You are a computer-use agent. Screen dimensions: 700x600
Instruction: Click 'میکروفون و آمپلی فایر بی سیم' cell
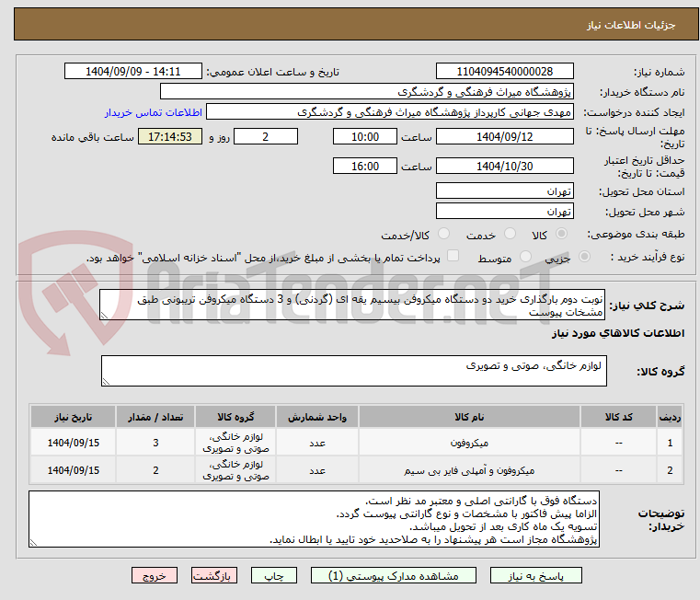pos(469,470)
